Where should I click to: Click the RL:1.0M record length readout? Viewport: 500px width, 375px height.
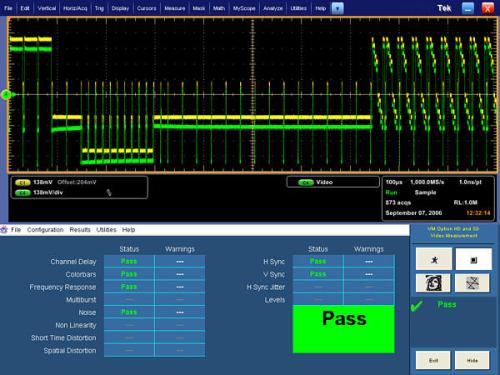(465, 202)
